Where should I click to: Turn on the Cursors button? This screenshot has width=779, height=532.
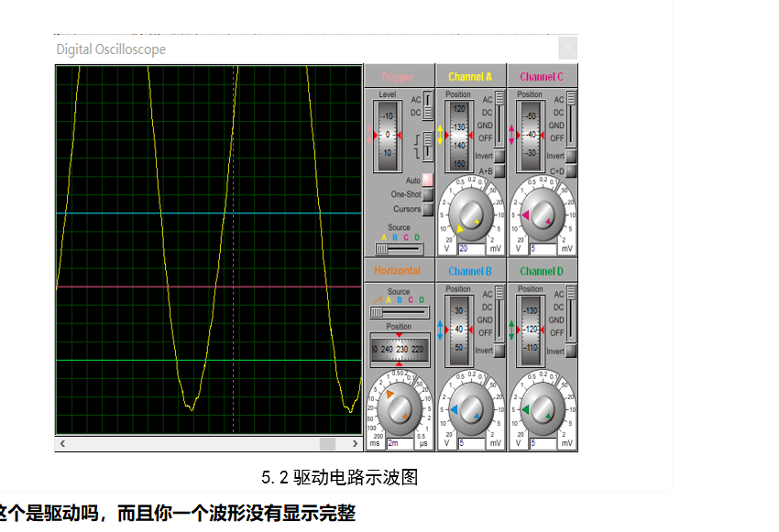pyautogui.click(x=427, y=209)
